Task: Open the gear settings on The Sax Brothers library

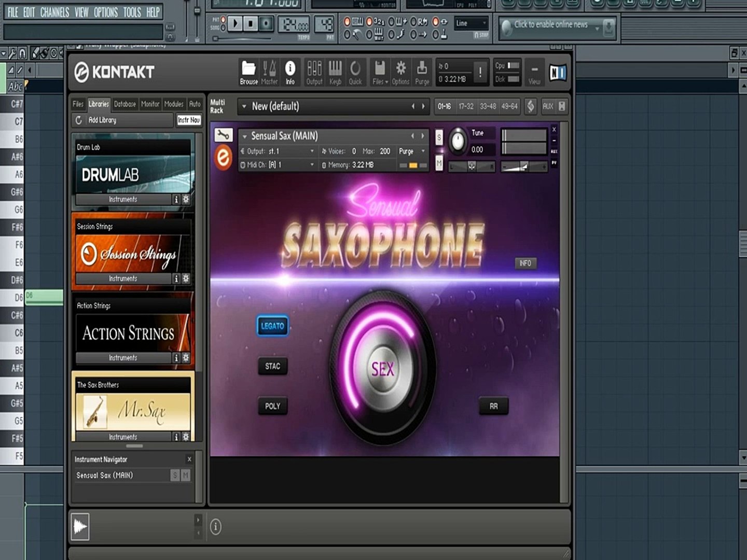Action: [x=186, y=437]
